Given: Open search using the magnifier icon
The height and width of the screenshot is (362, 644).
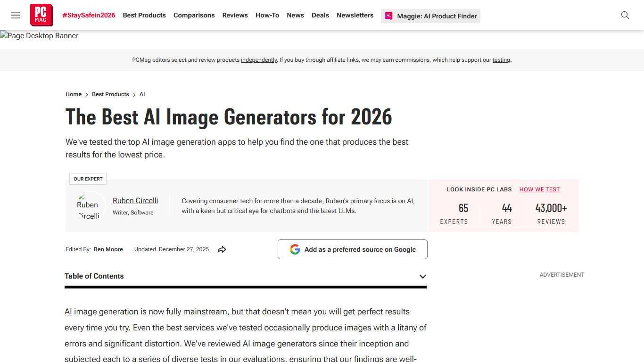Looking at the screenshot, I should (x=625, y=15).
